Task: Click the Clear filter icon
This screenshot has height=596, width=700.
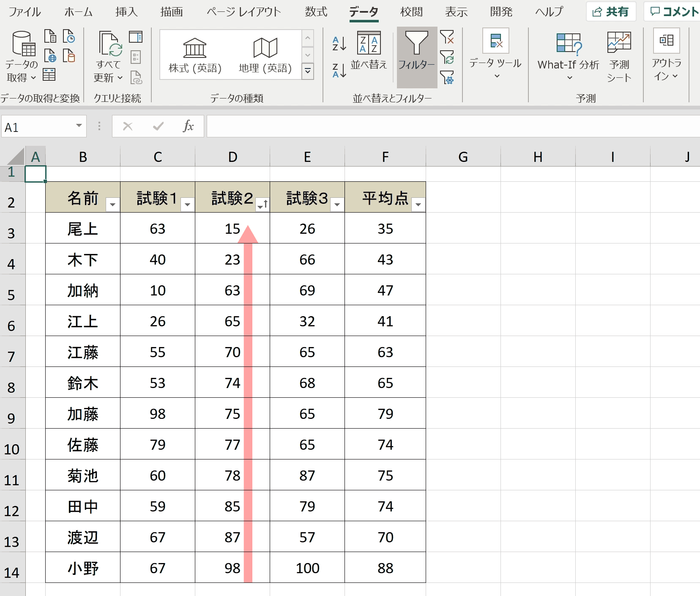Action: coord(447,37)
